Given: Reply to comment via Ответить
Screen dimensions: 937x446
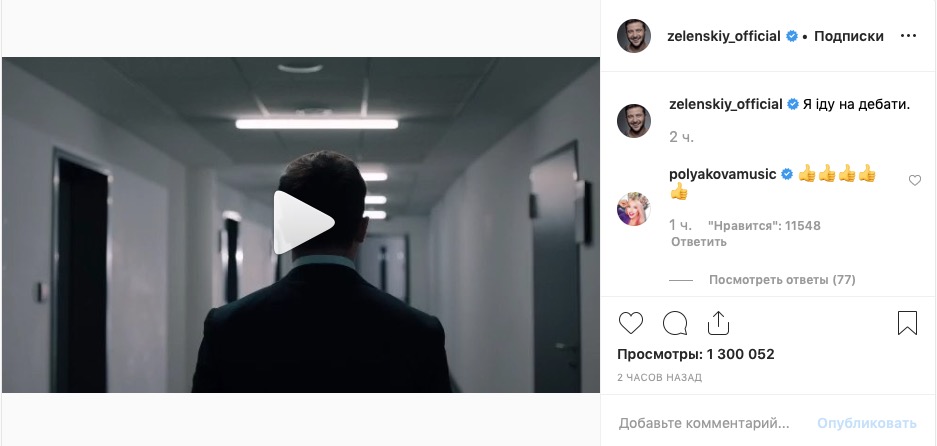Looking at the screenshot, I should click(x=699, y=242).
